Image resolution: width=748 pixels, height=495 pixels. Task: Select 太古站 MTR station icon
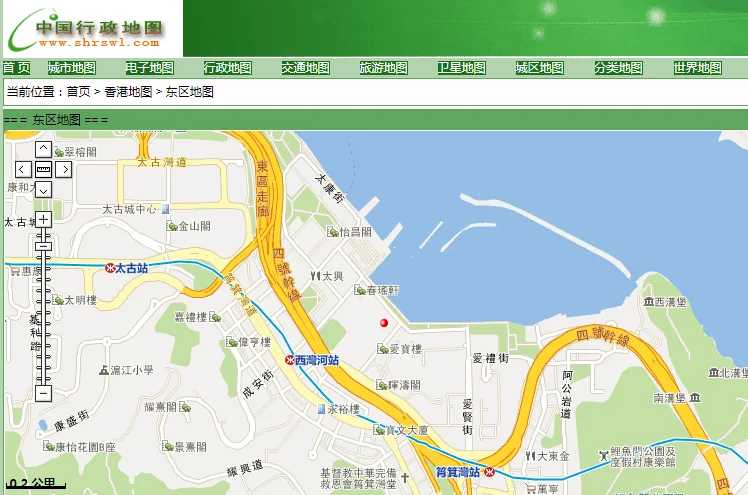(110, 268)
